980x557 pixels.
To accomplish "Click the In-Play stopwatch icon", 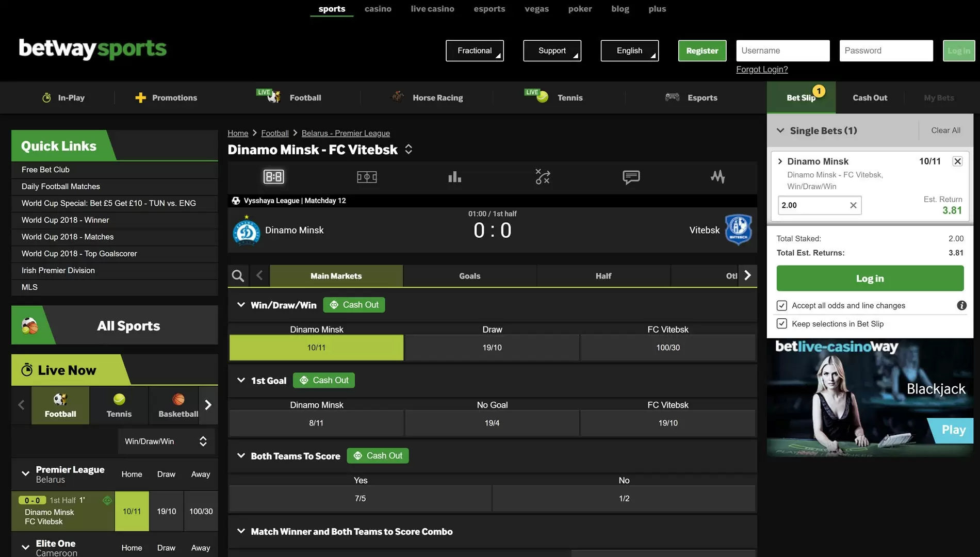I will pyautogui.click(x=46, y=97).
